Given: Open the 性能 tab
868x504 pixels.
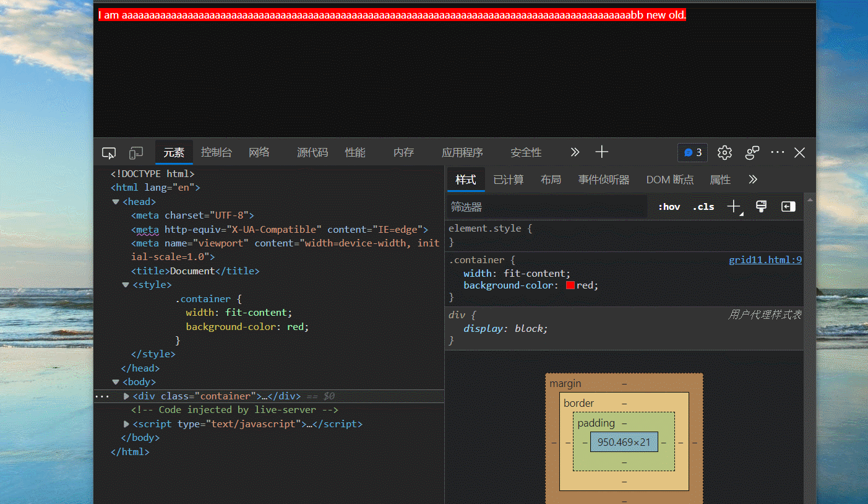Looking at the screenshot, I should point(355,152).
